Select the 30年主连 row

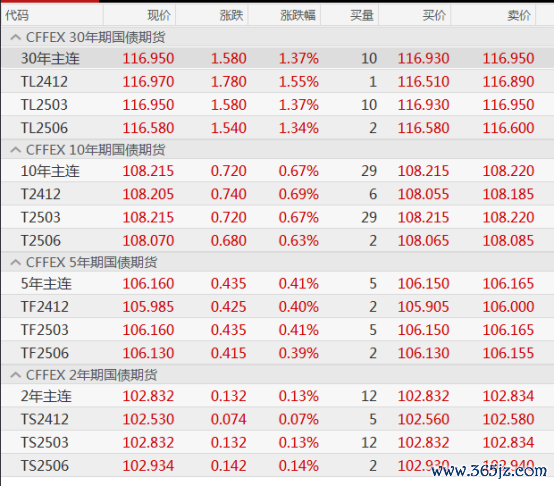278,58
